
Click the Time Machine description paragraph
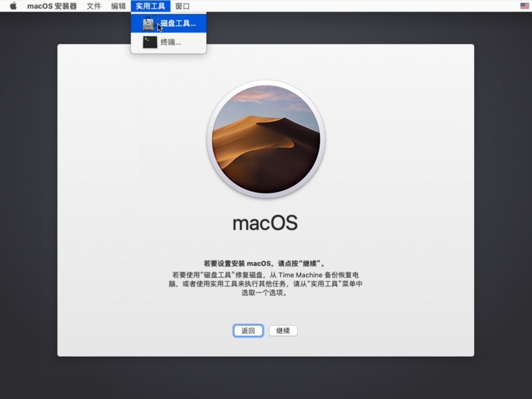point(265,283)
